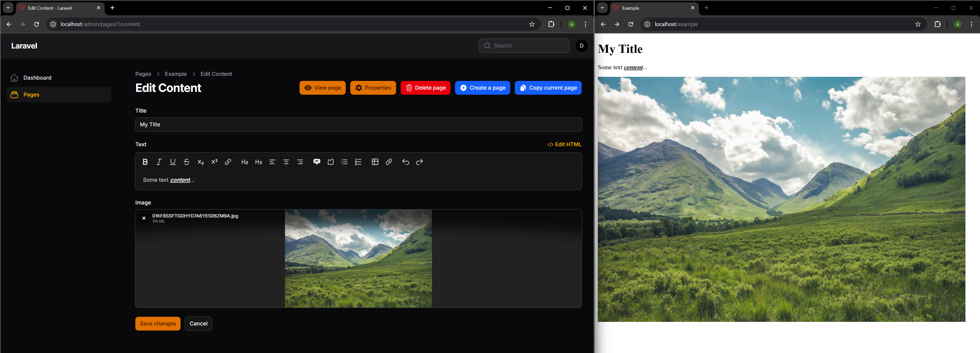Open the Edit HTML view
The width and height of the screenshot is (980, 353).
[565, 144]
